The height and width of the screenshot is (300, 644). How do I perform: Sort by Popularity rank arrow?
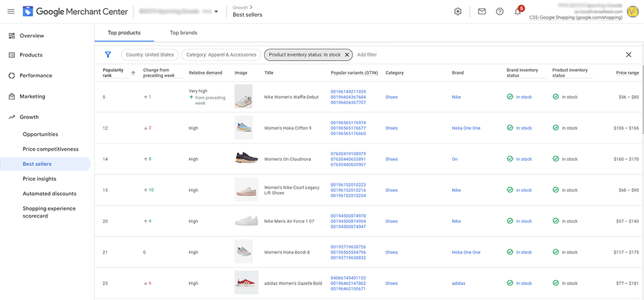[133, 73]
